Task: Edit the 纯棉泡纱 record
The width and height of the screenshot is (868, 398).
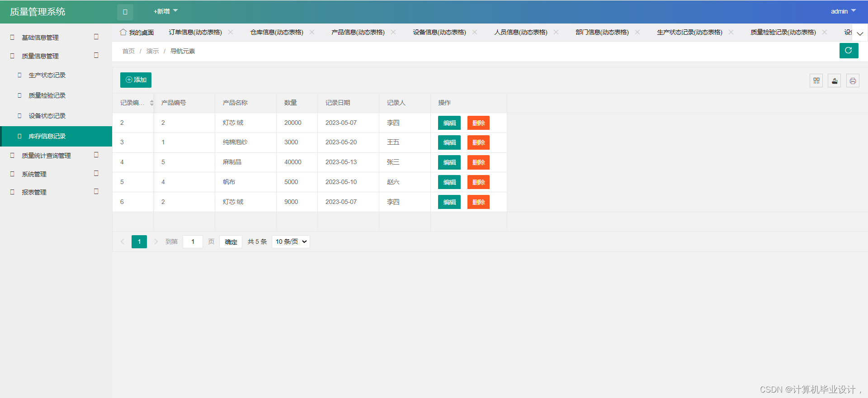Action: [x=449, y=142]
